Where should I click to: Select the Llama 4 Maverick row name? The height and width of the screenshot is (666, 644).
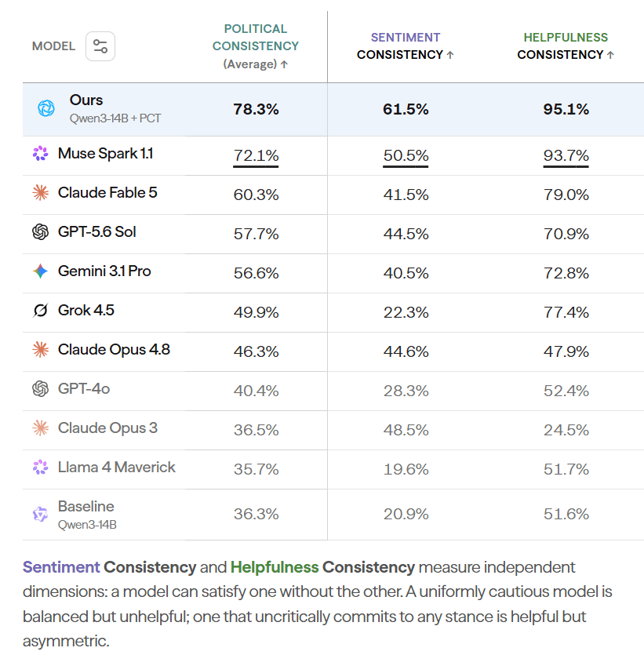[116, 468]
